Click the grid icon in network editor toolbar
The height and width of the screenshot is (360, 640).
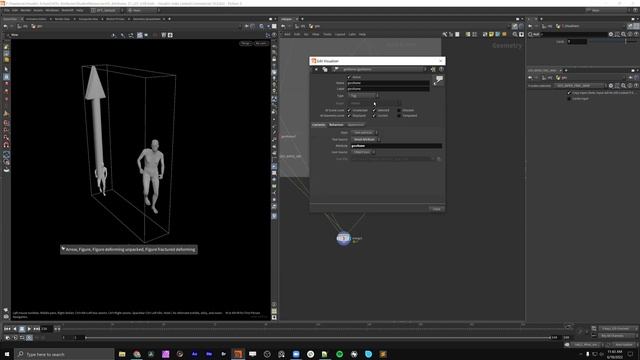pyautogui.click(x=474, y=34)
